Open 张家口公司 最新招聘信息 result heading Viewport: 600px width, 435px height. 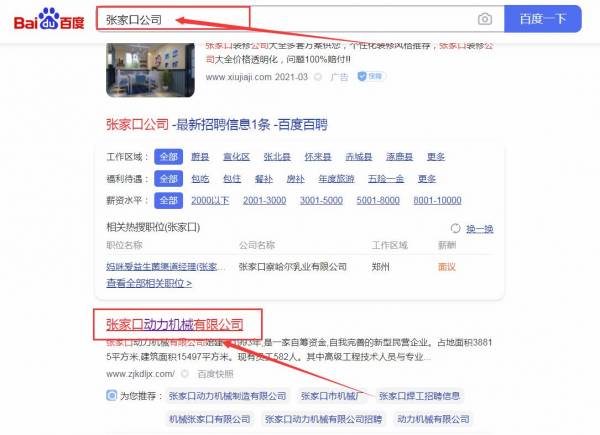[216, 125]
